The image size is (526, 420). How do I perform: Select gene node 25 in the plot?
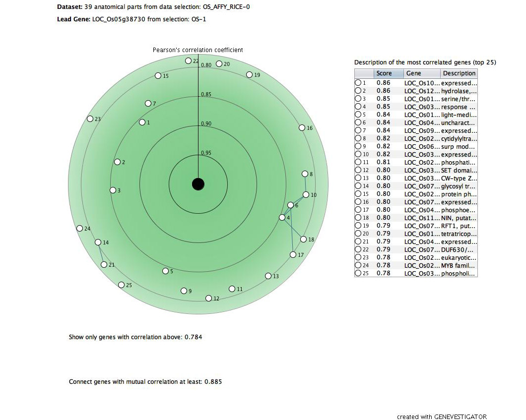(121, 285)
